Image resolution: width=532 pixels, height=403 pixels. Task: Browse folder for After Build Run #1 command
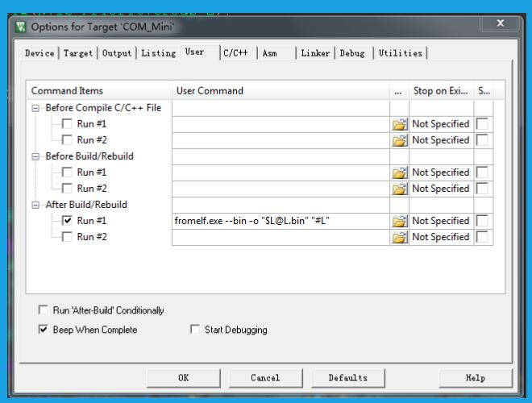tap(399, 221)
